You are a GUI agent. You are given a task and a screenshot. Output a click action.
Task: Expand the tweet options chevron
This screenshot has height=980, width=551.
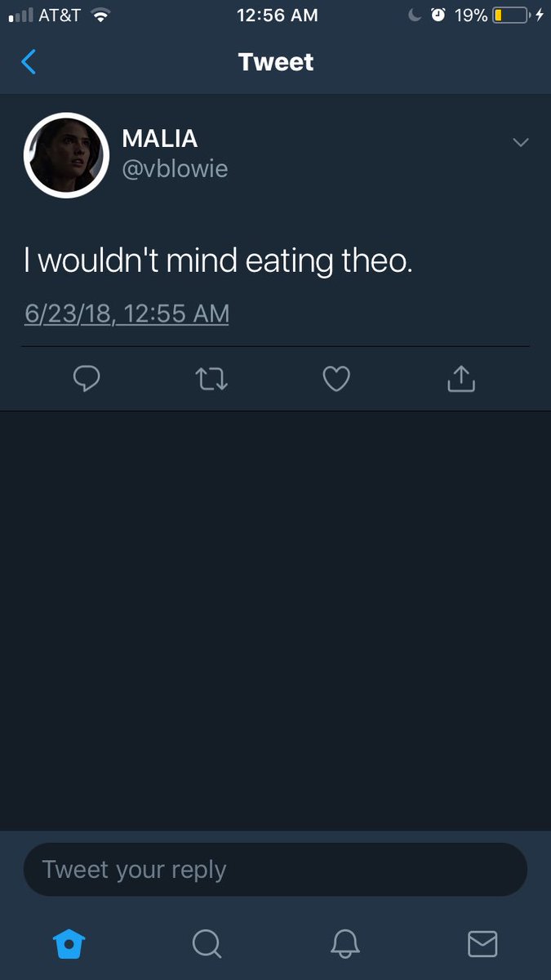(x=520, y=143)
